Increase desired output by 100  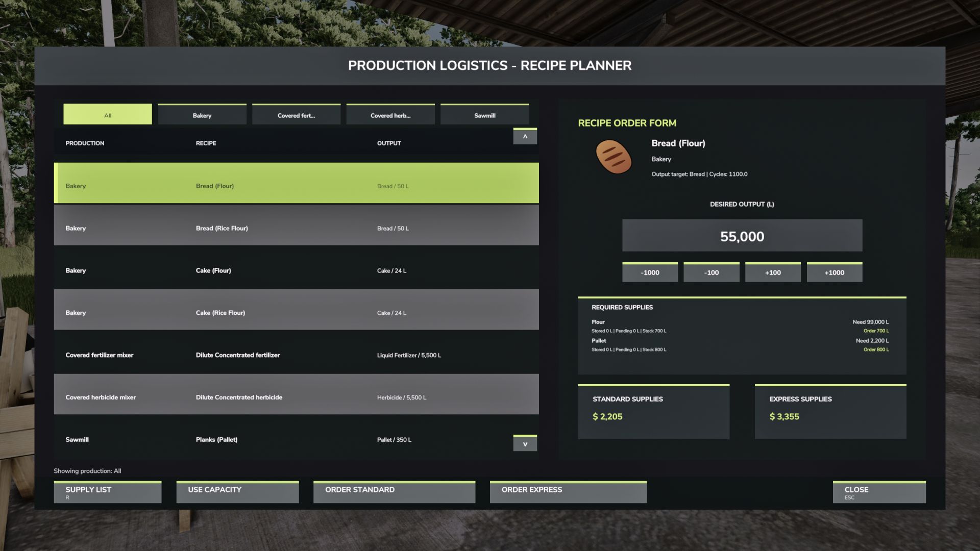[773, 272]
